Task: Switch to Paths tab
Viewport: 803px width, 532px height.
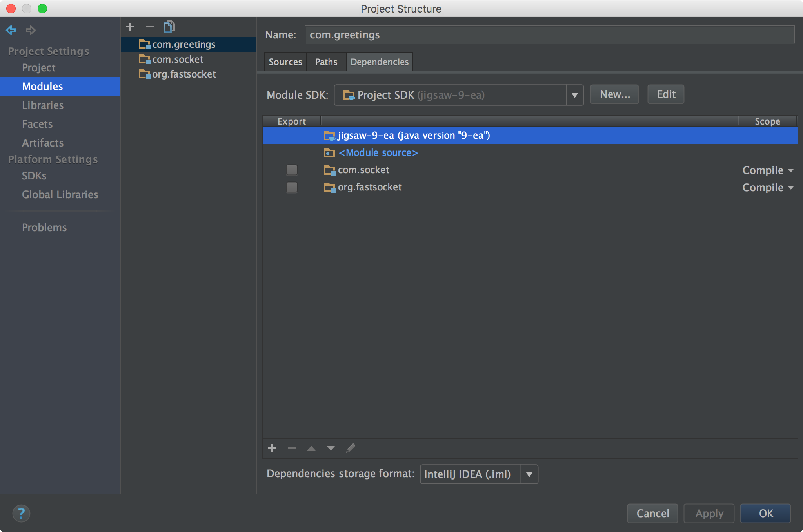Action: (326, 62)
